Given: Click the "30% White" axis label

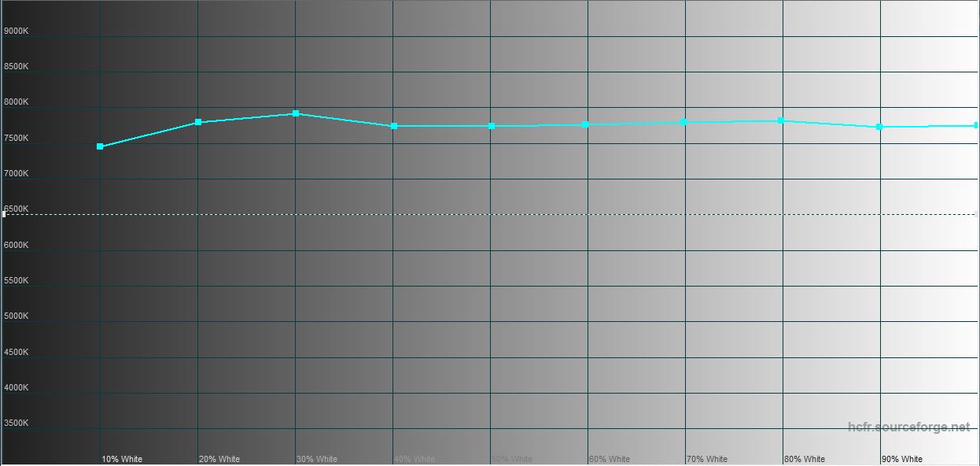Looking at the screenshot, I should pos(317,459).
